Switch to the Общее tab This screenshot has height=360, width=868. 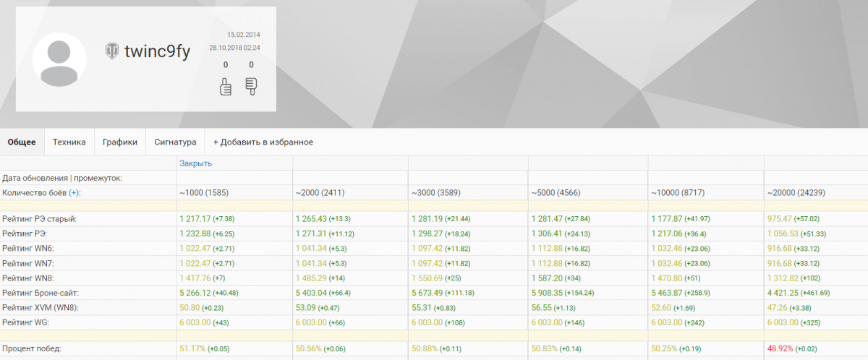tap(22, 142)
